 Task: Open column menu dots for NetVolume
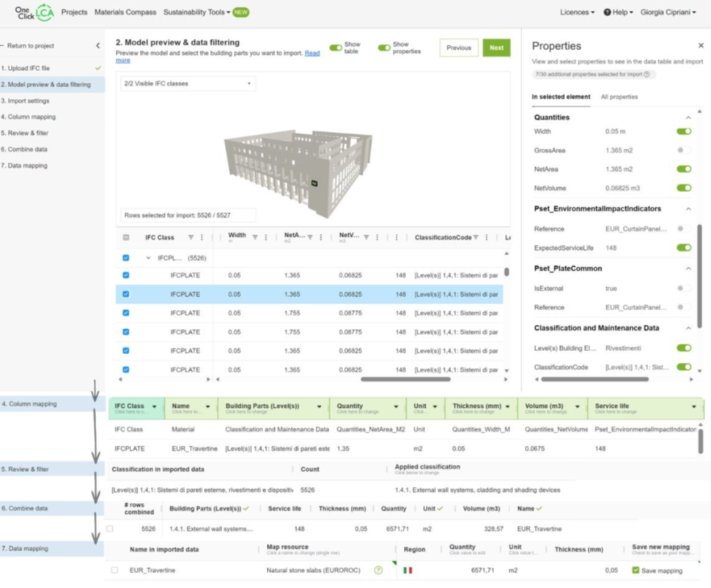pyautogui.click(x=377, y=238)
